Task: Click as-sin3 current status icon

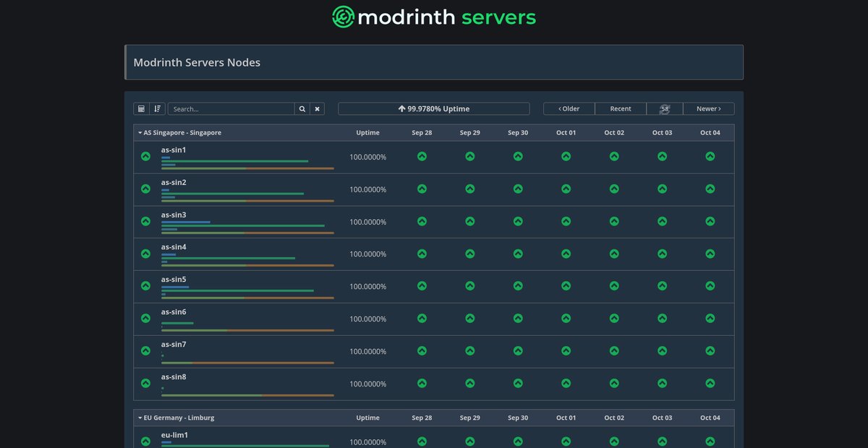Action: tap(145, 221)
